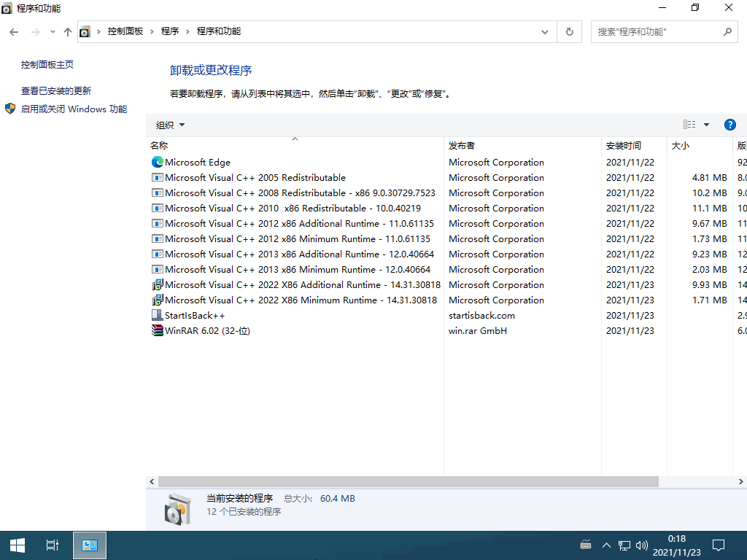Click the 控制面板 breadcrumb item
Screen dimensions: 747x560
point(125,31)
